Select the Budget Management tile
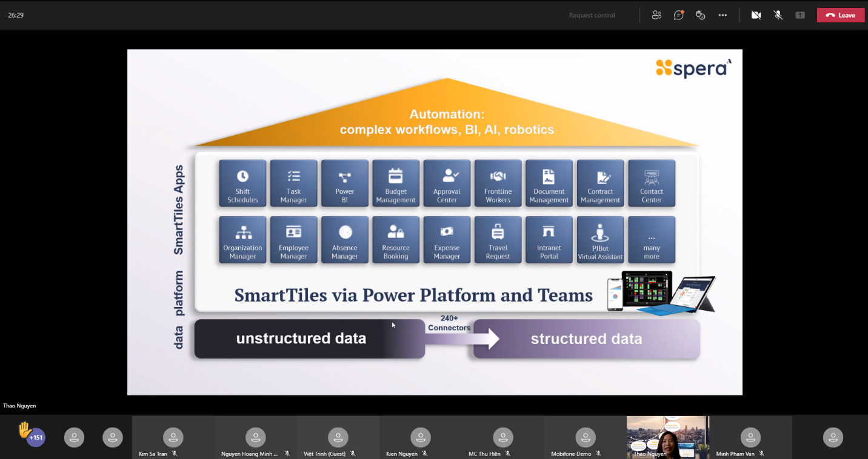 click(x=396, y=183)
